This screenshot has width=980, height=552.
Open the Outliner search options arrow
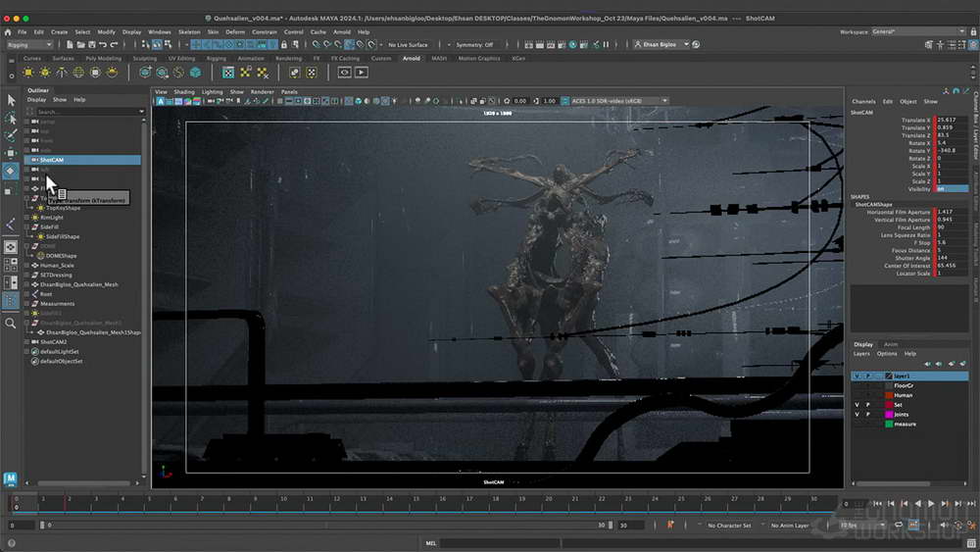click(x=142, y=112)
